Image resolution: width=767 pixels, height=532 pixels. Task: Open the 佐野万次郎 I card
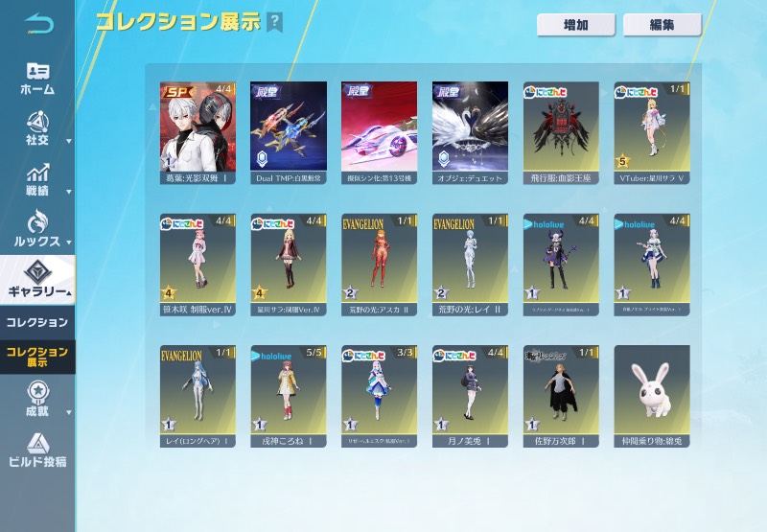click(x=561, y=396)
